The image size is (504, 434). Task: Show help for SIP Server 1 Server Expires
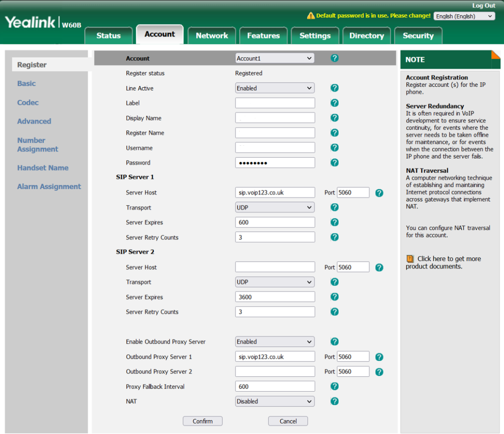[335, 222]
